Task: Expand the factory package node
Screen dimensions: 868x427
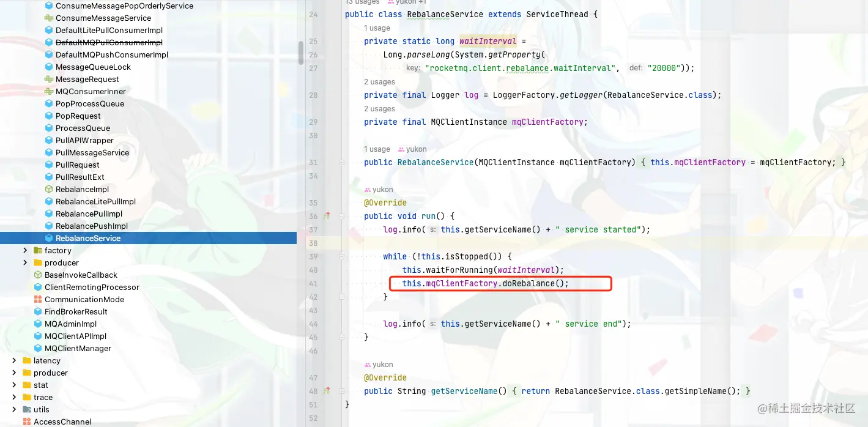Action: click(25, 250)
